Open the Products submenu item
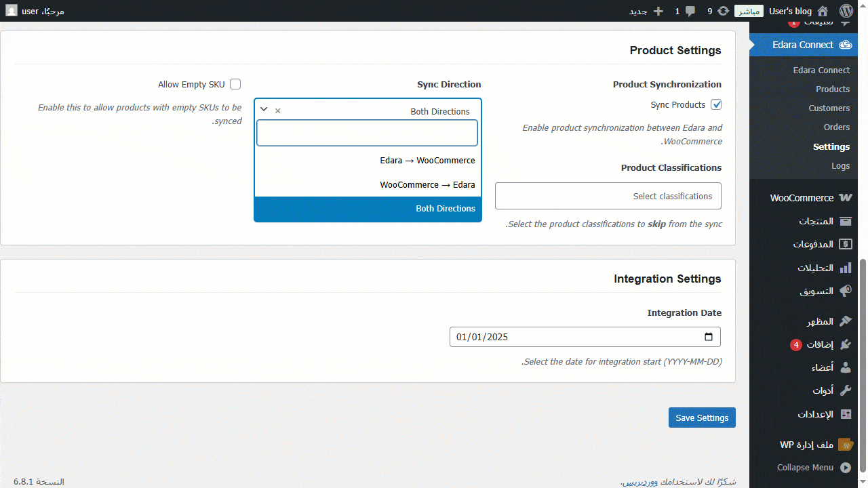 [x=833, y=89]
